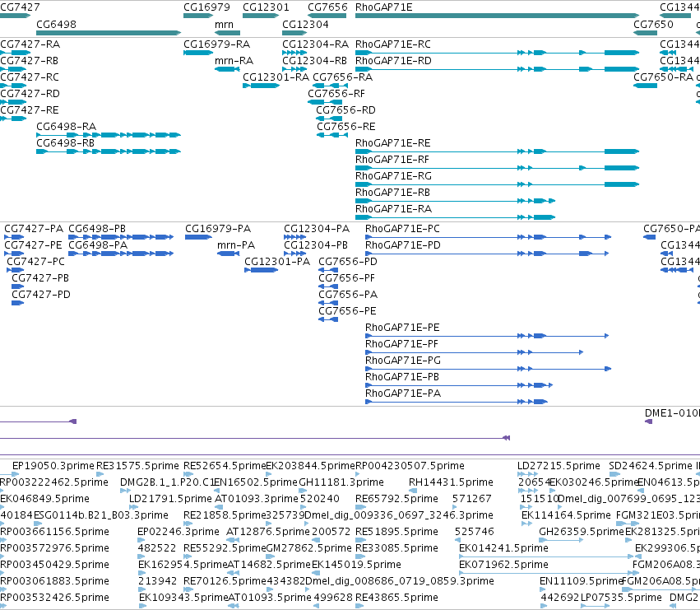This screenshot has width=700, height=610.
Task: Open transcript RhoGAP71E-RF
Action: pos(392,160)
